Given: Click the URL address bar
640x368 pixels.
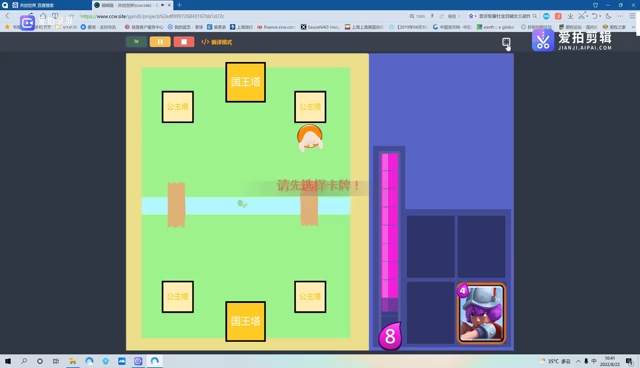Looking at the screenshot, I should tap(241, 16).
